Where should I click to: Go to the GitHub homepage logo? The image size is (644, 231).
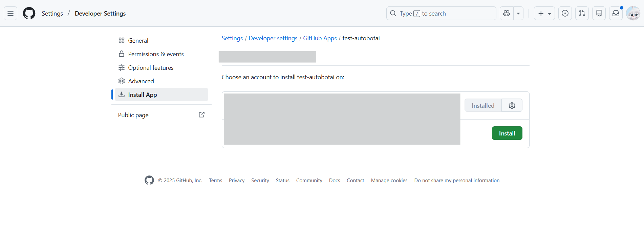[29, 14]
